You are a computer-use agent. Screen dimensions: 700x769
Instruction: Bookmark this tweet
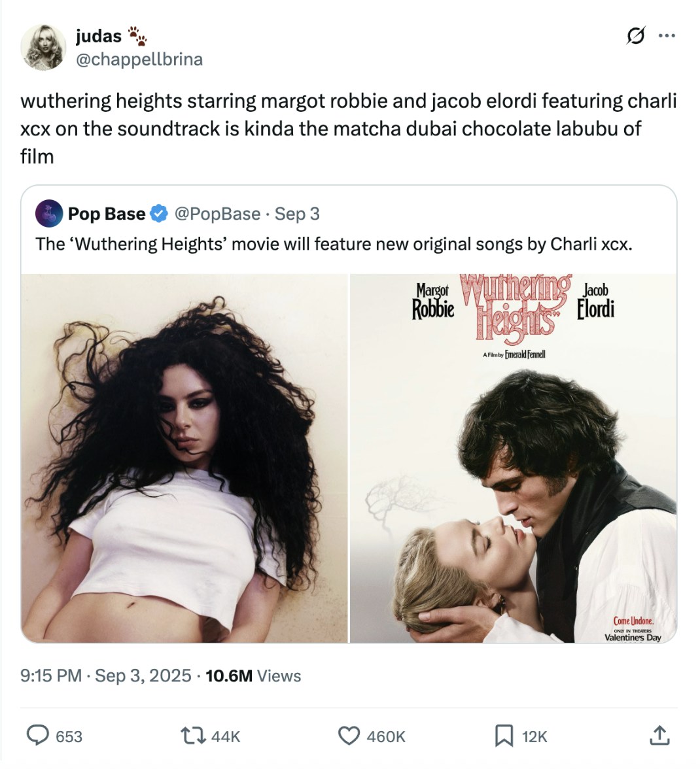[x=504, y=736]
